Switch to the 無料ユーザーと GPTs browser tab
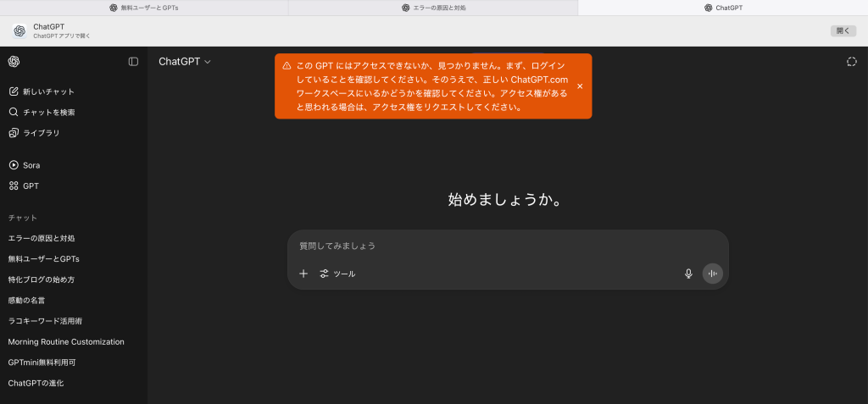The width and height of the screenshot is (868, 404). (x=144, y=8)
